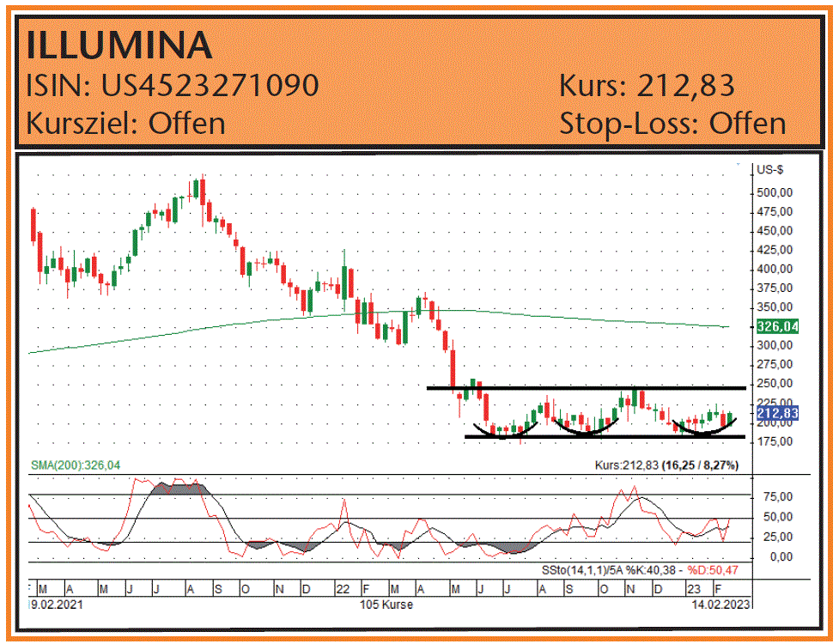Select the Kursziel: Offen line
This screenshot has width=839, height=644.
click(x=125, y=124)
